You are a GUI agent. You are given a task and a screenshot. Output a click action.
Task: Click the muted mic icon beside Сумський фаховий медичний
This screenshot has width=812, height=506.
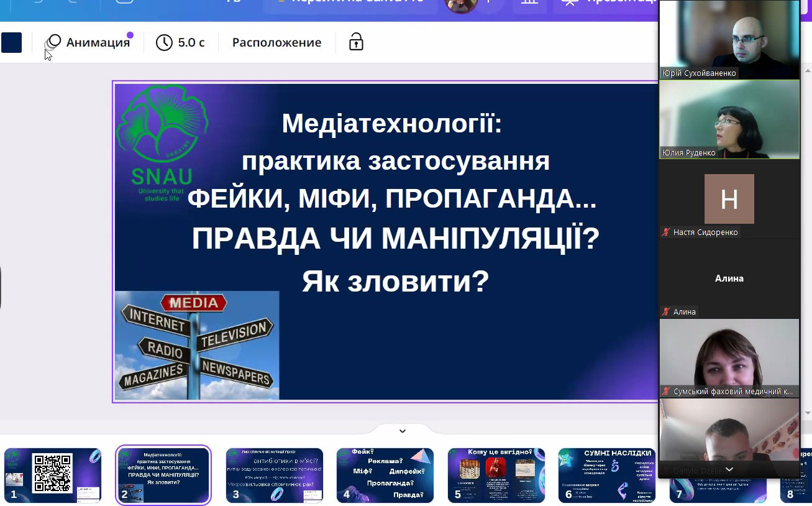tap(666, 392)
